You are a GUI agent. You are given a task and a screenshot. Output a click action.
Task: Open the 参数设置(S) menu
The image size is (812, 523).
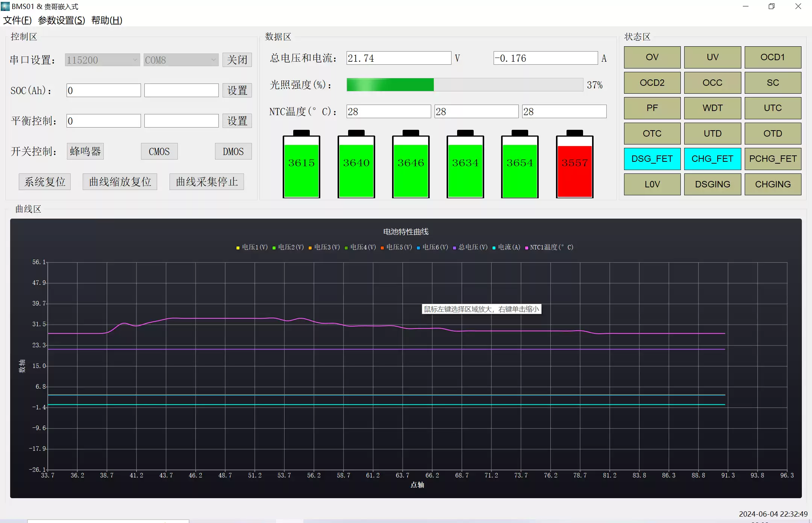[x=62, y=20]
